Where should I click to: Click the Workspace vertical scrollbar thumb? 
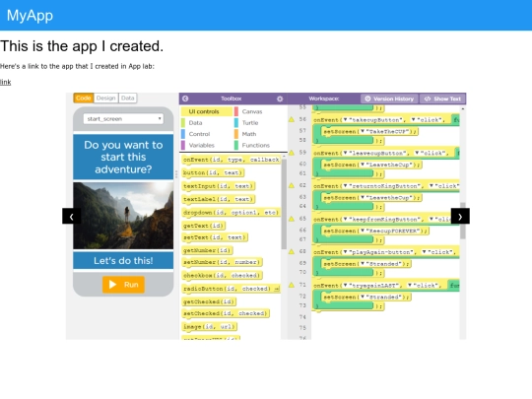[462, 221]
